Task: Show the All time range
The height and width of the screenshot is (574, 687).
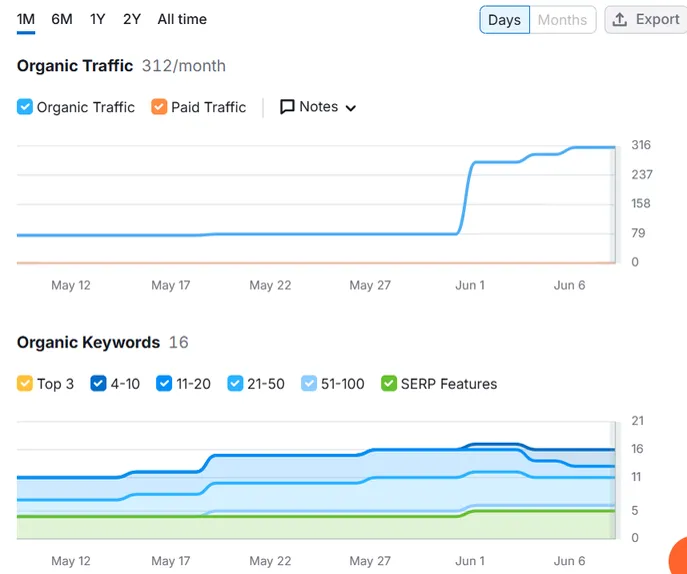Action: tap(182, 20)
